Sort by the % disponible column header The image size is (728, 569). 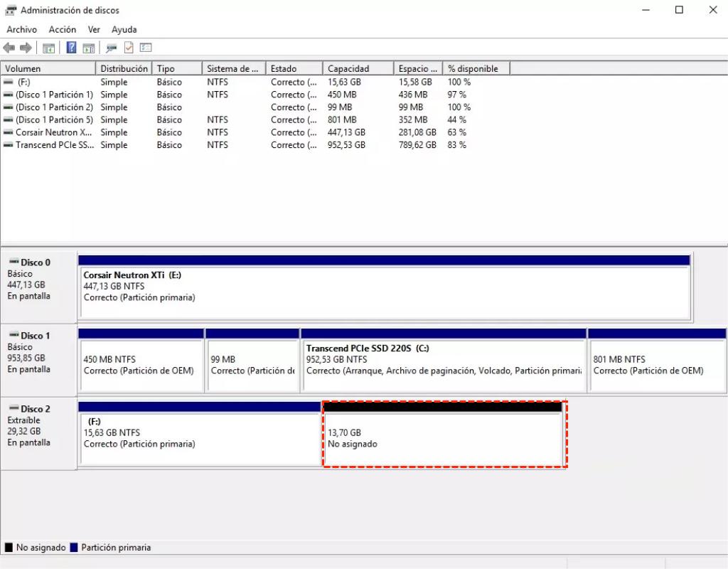pyautogui.click(x=476, y=68)
